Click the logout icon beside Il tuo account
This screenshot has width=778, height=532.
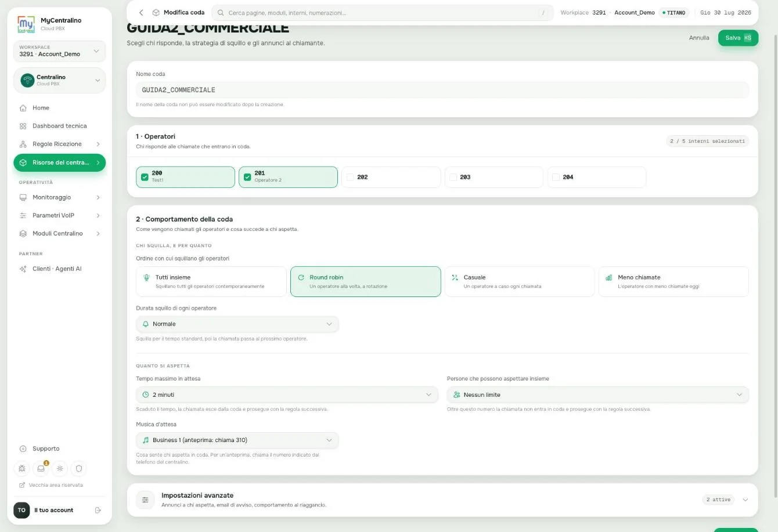coord(98,510)
